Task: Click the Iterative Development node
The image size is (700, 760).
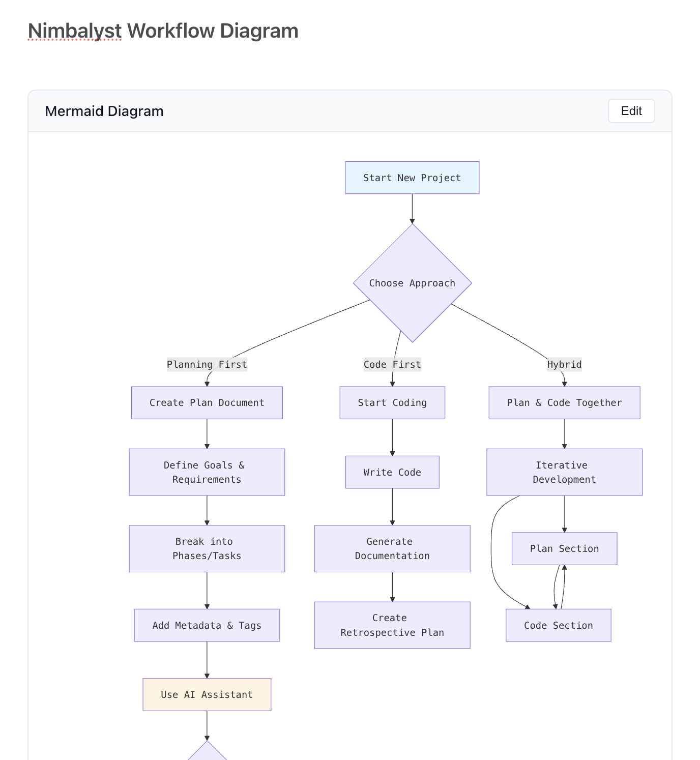Action: coord(564,472)
